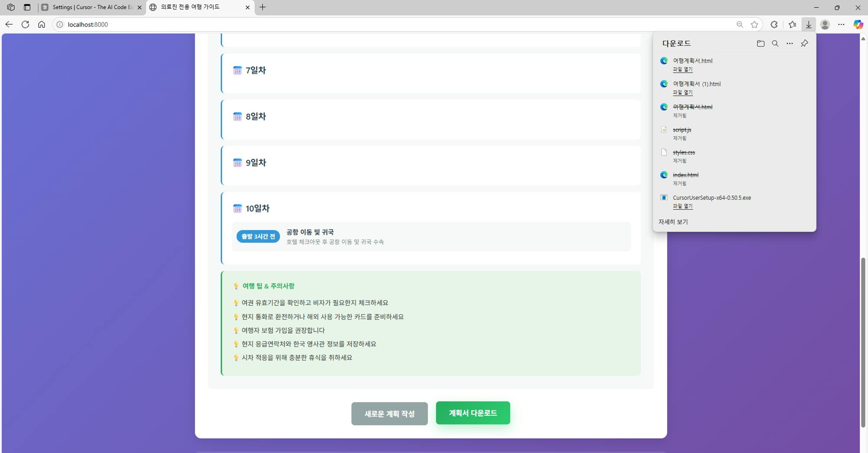Viewport: 868px width, 453px height.
Task: Search downloads with magnifier icon
Action: 775,43
